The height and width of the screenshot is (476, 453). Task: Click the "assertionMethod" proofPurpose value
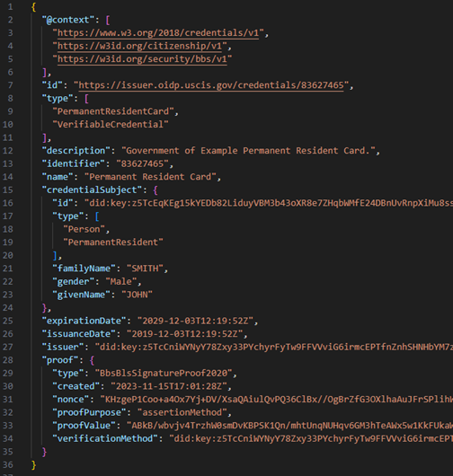tap(182, 412)
